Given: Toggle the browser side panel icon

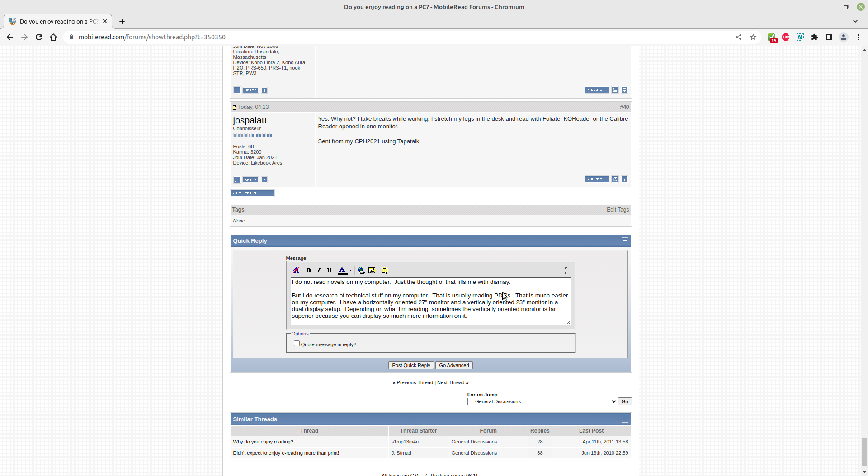Looking at the screenshot, I should click(x=829, y=37).
